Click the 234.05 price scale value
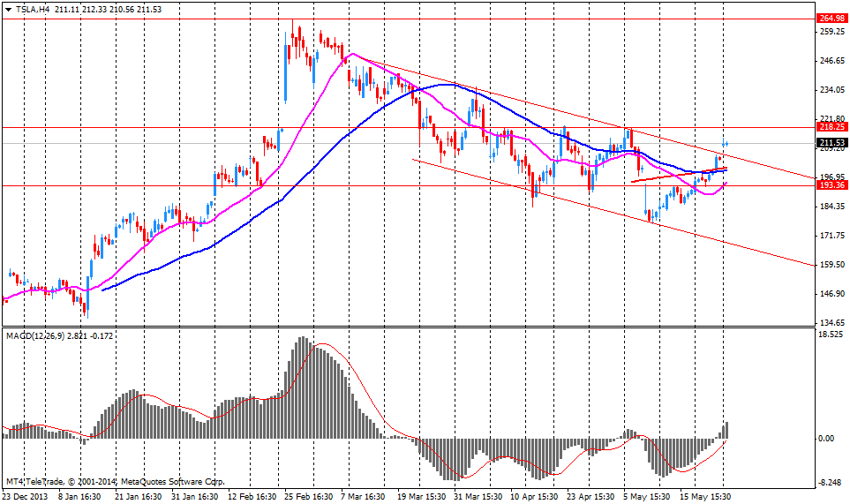850x504 pixels. click(832, 90)
